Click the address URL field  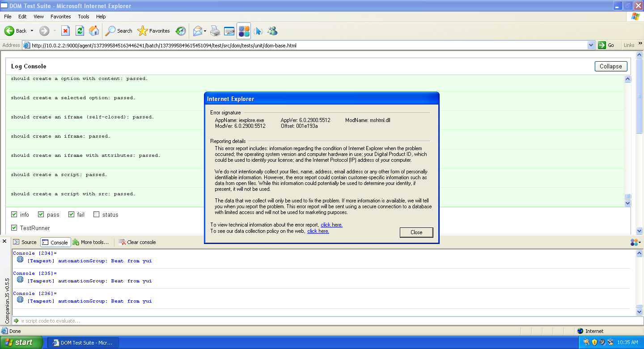coord(309,45)
